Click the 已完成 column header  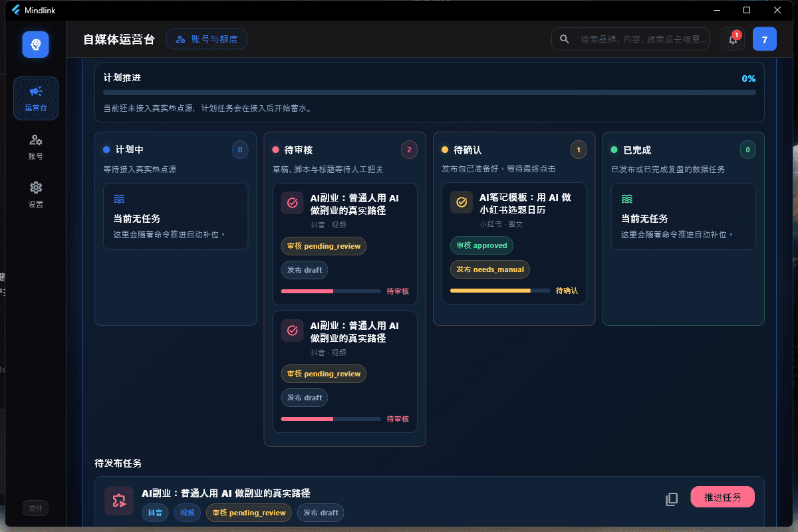tap(637, 150)
